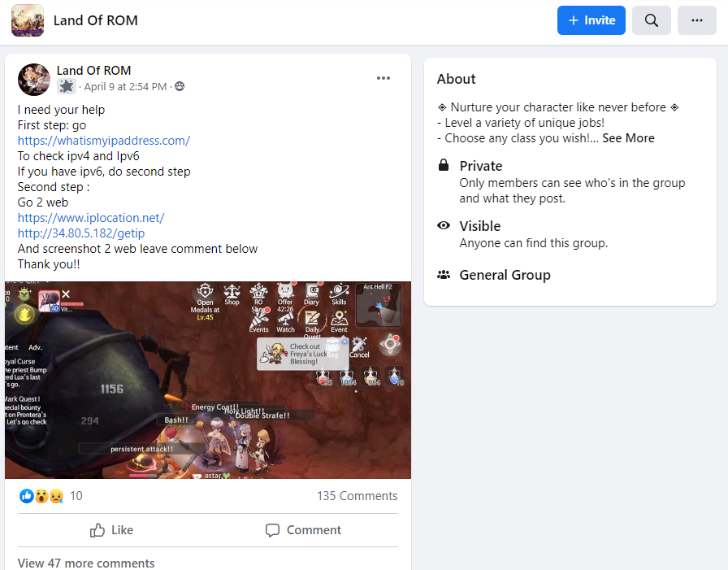Viewport: 728px width, 570px height.
Task: Open the game screenshot image
Action: (x=208, y=380)
